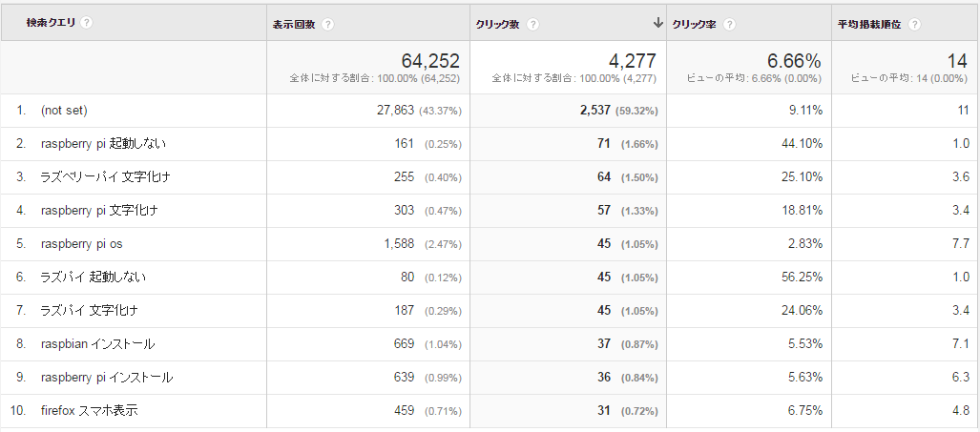Show help tooltip for クリック率 column
Screen dimensions: 980x432
pos(729,25)
